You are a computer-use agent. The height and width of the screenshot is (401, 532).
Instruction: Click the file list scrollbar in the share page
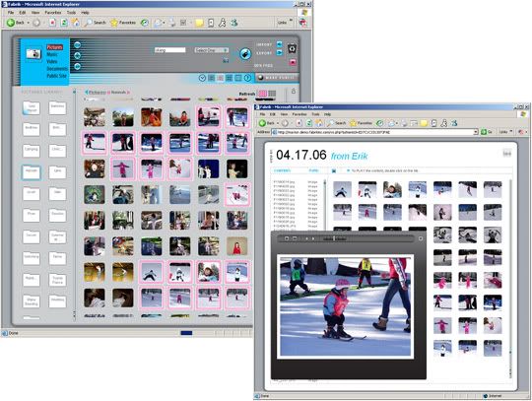[325, 204]
